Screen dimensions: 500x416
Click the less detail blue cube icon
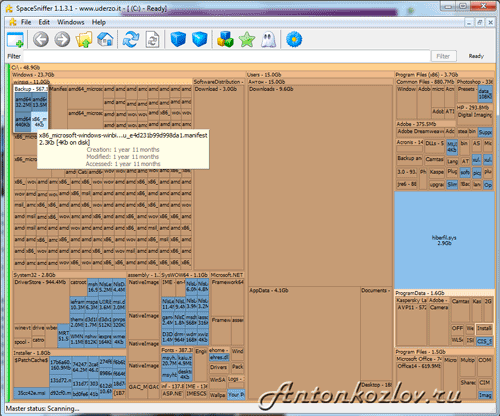178,40
